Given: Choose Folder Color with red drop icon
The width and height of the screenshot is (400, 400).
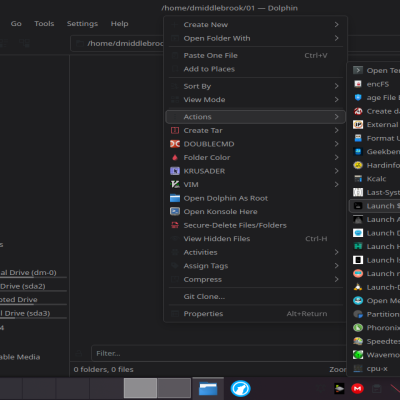Looking at the screenshot, I should pyautogui.click(x=255, y=157).
